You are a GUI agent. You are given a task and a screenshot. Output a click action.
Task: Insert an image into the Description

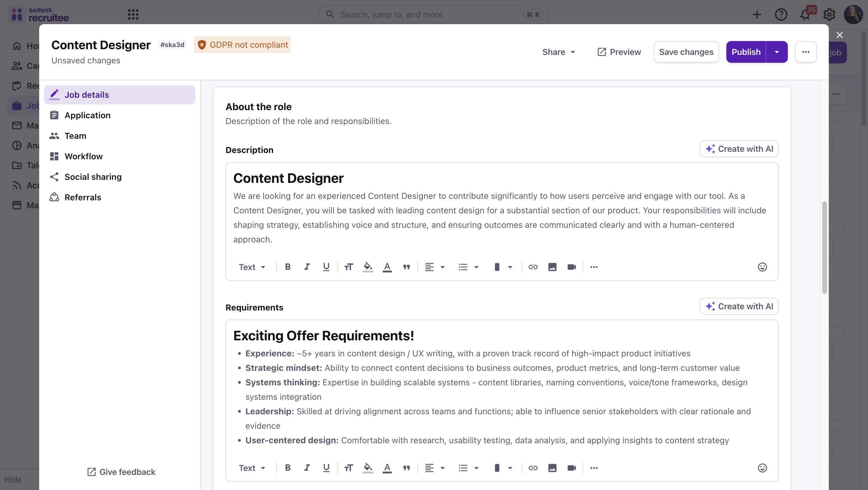point(552,267)
